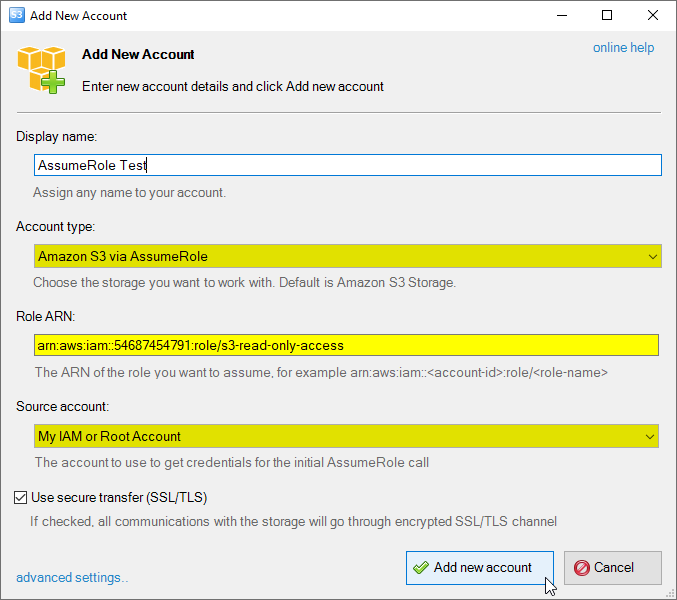The width and height of the screenshot is (677, 600).
Task: Click the red prohibited icon on Cancel
Action: (x=582, y=568)
